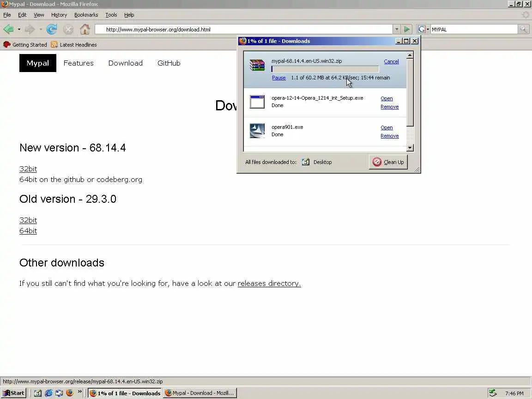532x399 pixels.
Task: Open the Bookmarks menu
Action: (86, 15)
